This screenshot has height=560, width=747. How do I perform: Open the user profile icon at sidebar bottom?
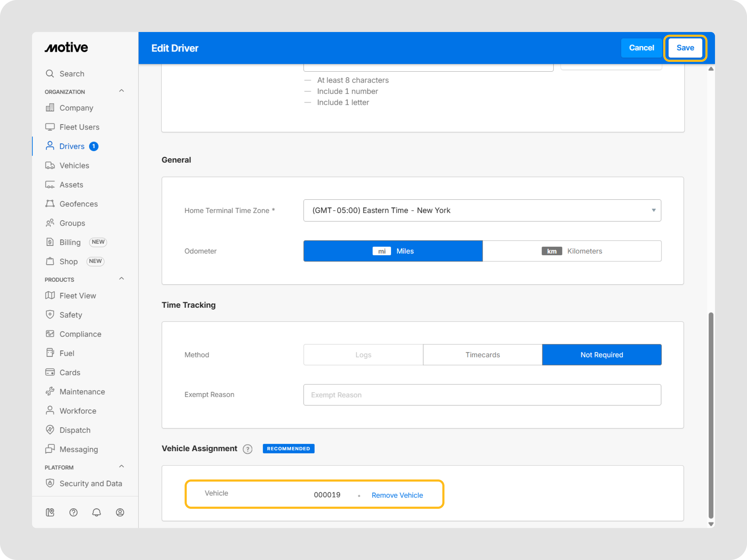click(120, 512)
